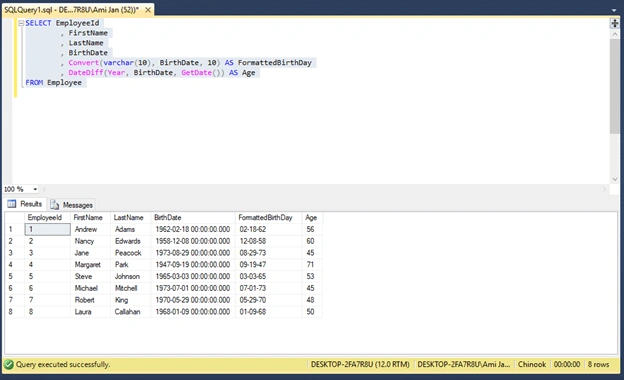Select the cell containing Callahan

tap(131, 312)
